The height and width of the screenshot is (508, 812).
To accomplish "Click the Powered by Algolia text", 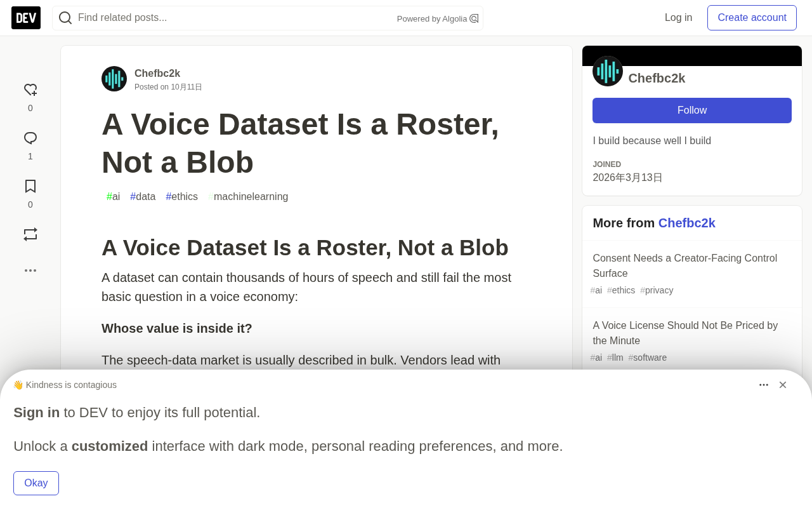I will (x=432, y=19).
